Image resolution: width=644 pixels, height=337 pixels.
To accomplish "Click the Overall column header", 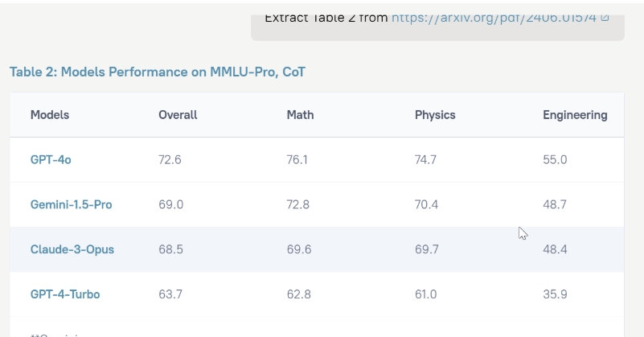I will click(x=178, y=115).
